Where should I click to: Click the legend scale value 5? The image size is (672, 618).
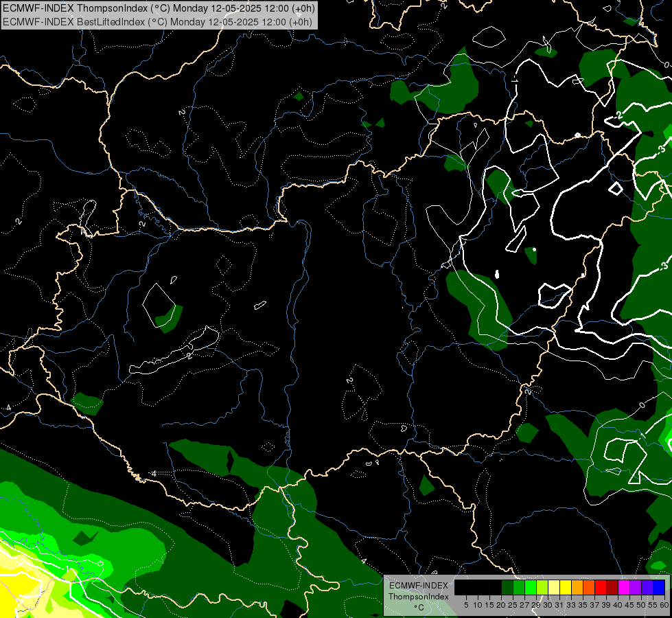pyautogui.click(x=466, y=605)
